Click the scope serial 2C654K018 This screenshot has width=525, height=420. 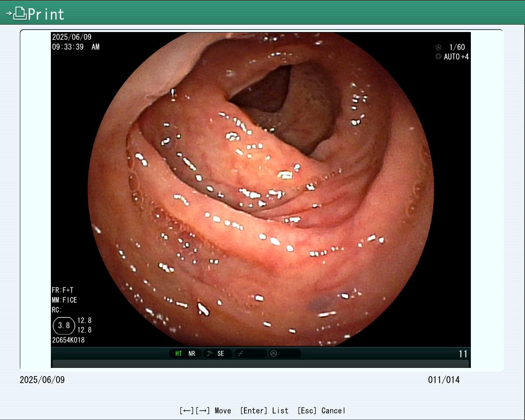[68, 340]
